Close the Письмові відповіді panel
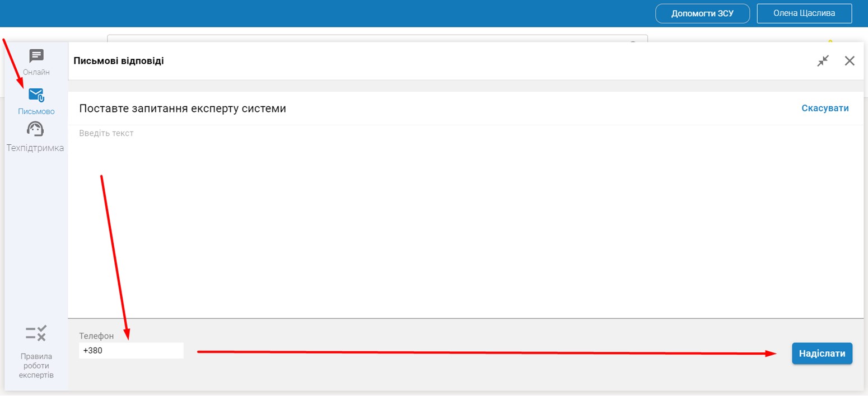This screenshot has height=396, width=868. pyautogui.click(x=850, y=61)
